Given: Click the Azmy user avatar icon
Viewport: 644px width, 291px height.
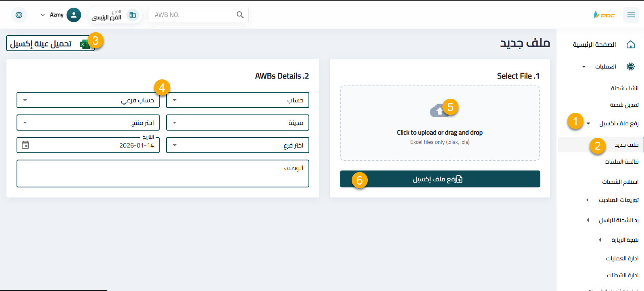Looking at the screenshot, I should point(73,15).
